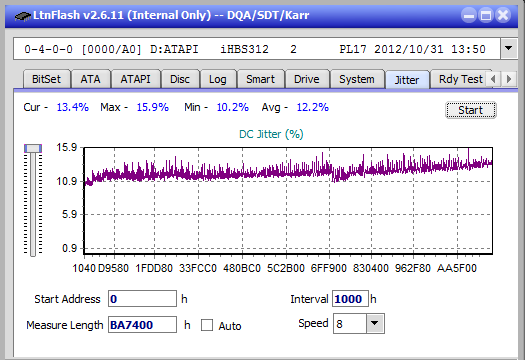Open the Speed dropdown arrow
Image resolution: width=525 pixels, height=360 pixels.
tap(375, 323)
